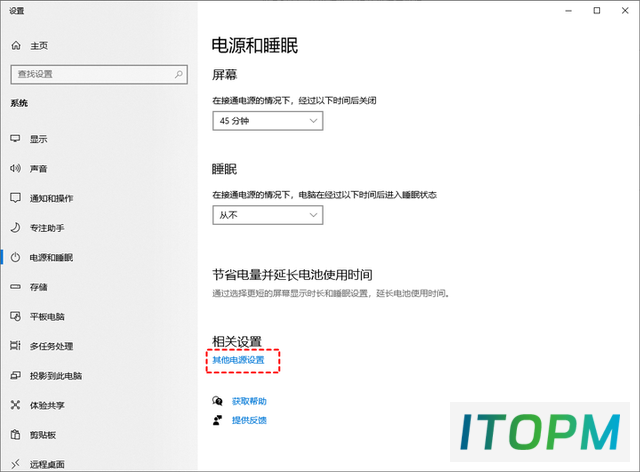Open 平板电脑 settings page

[x=47, y=317]
